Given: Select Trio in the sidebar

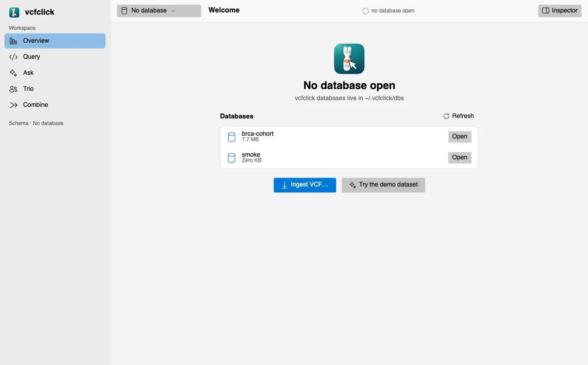Looking at the screenshot, I should click(55, 89).
